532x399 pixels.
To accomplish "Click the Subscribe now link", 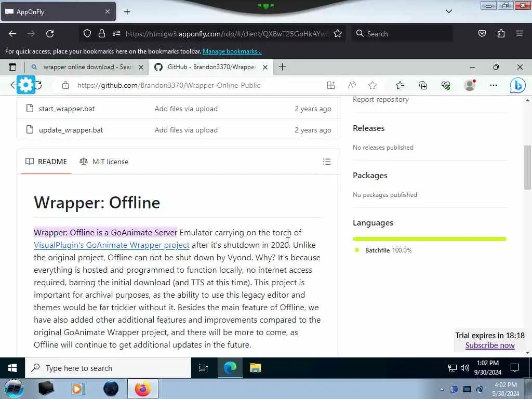I will 489,345.
